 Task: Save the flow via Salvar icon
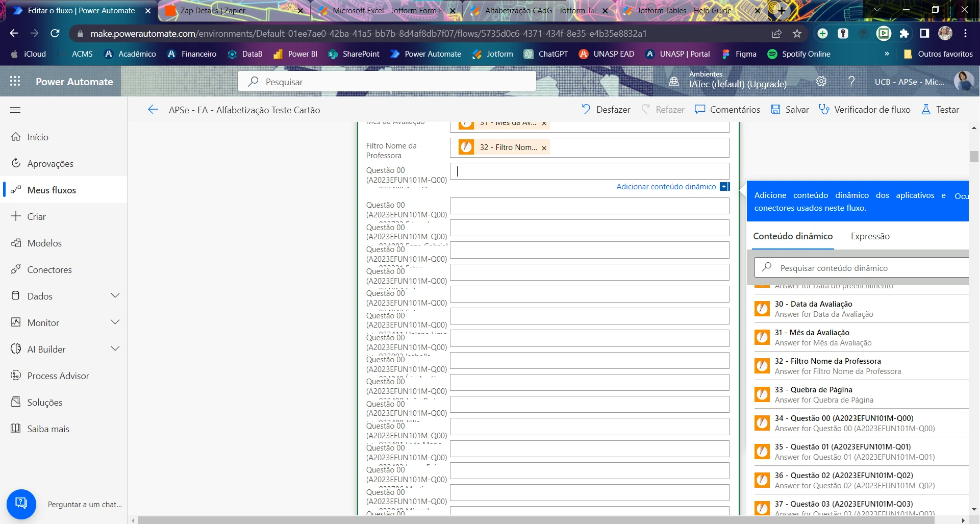click(776, 109)
